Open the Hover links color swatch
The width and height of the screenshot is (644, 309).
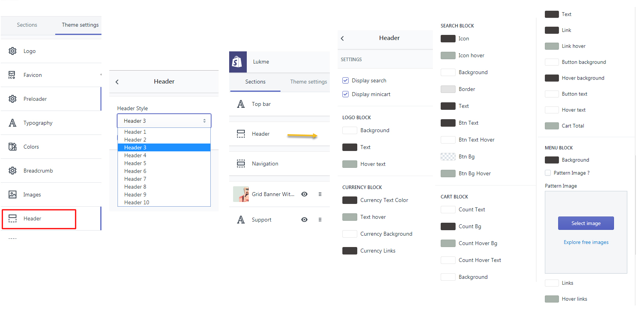(x=552, y=299)
